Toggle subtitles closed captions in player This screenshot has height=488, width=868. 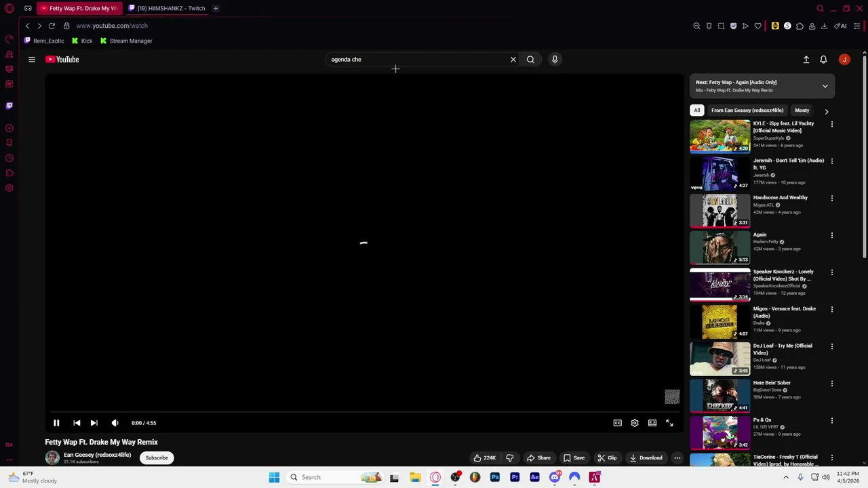pos(618,423)
